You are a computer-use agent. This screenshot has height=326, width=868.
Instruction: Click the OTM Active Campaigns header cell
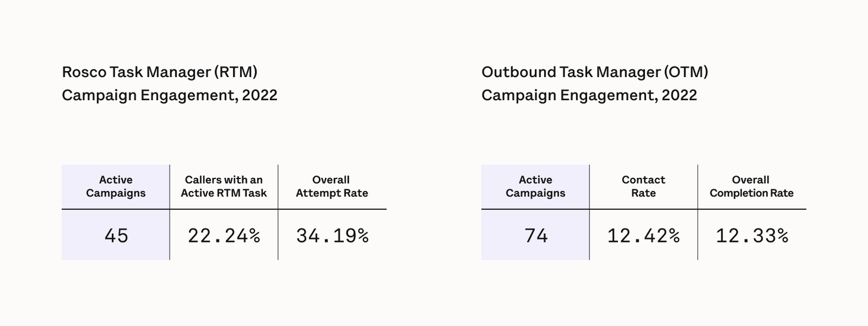[x=535, y=187]
